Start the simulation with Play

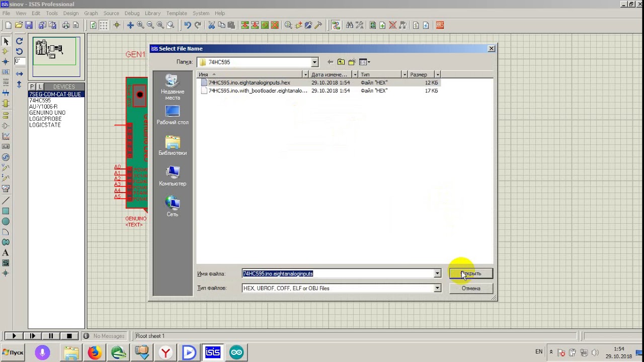pyautogui.click(x=14, y=336)
